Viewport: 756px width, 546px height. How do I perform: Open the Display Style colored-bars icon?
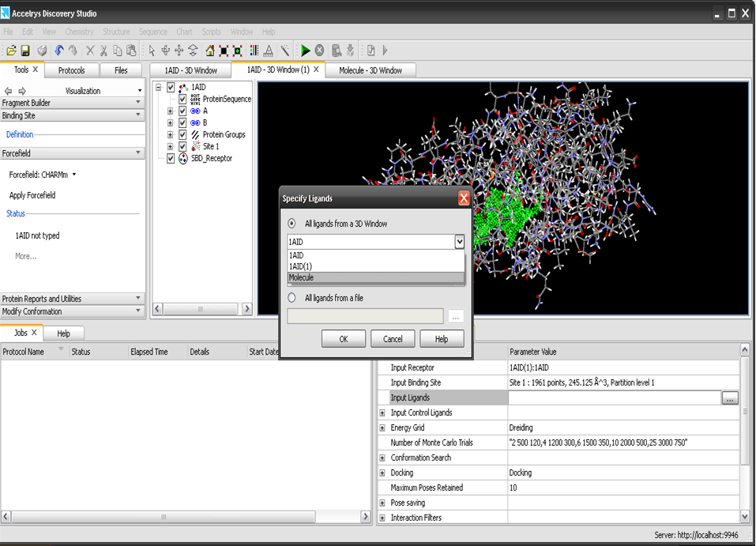254,51
